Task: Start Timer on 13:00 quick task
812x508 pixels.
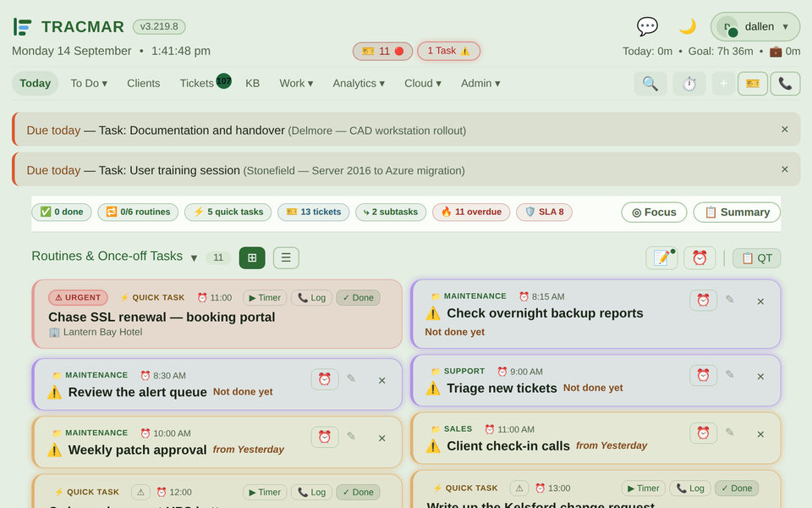Action: [x=643, y=489]
